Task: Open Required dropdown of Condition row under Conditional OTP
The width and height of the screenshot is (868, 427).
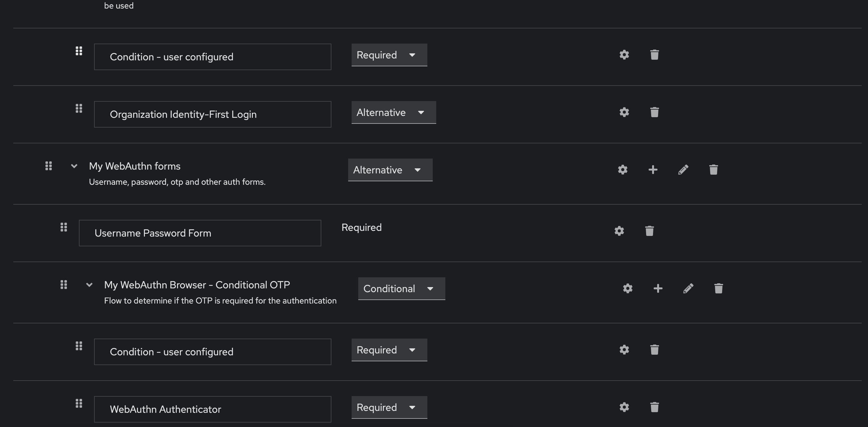Action: point(389,350)
